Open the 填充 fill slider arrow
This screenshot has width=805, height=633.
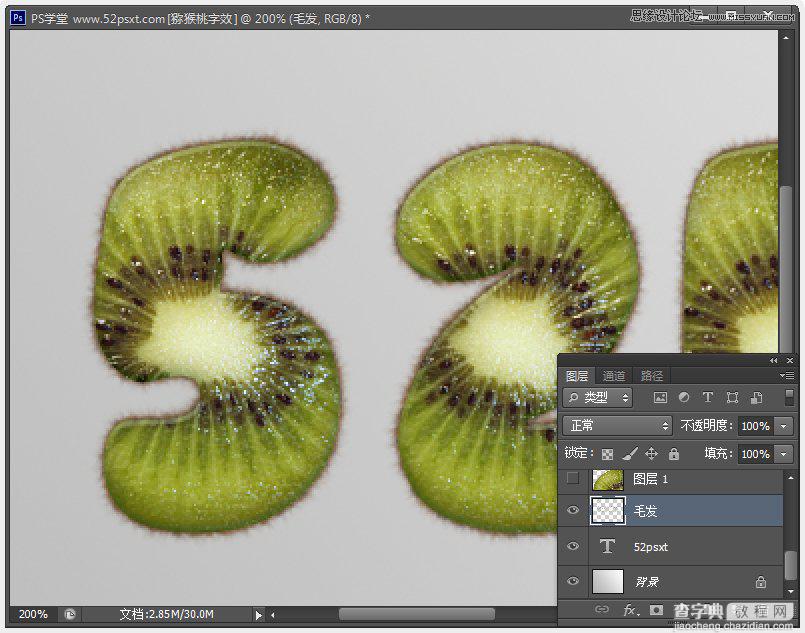click(784, 454)
